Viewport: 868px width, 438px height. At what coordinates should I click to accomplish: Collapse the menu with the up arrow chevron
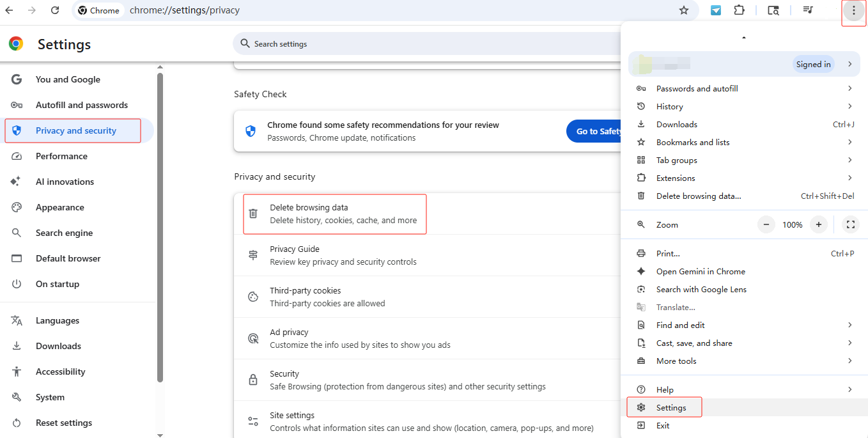pyautogui.click(x=743, y=37)
